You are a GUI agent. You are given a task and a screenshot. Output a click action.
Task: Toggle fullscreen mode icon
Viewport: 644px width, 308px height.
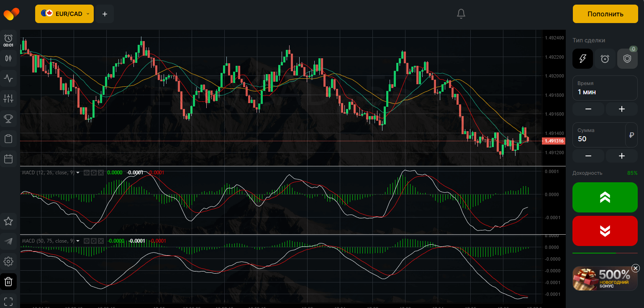point(8,301)
